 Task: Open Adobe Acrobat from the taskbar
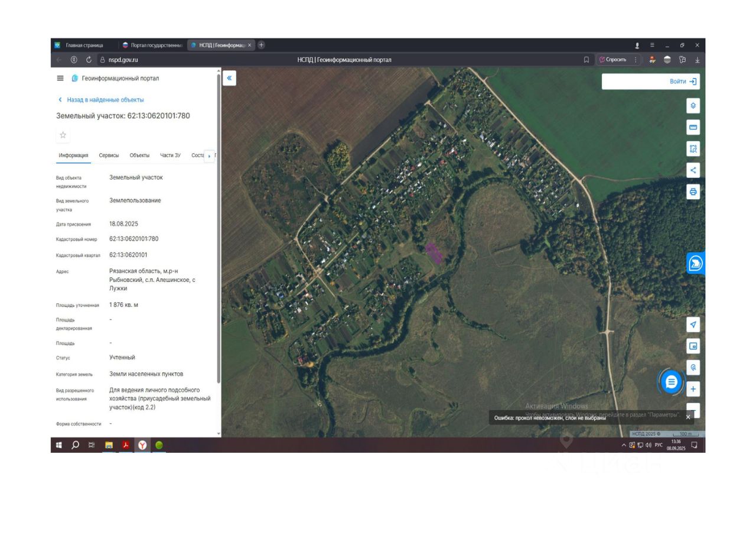[x=125, y=445]
